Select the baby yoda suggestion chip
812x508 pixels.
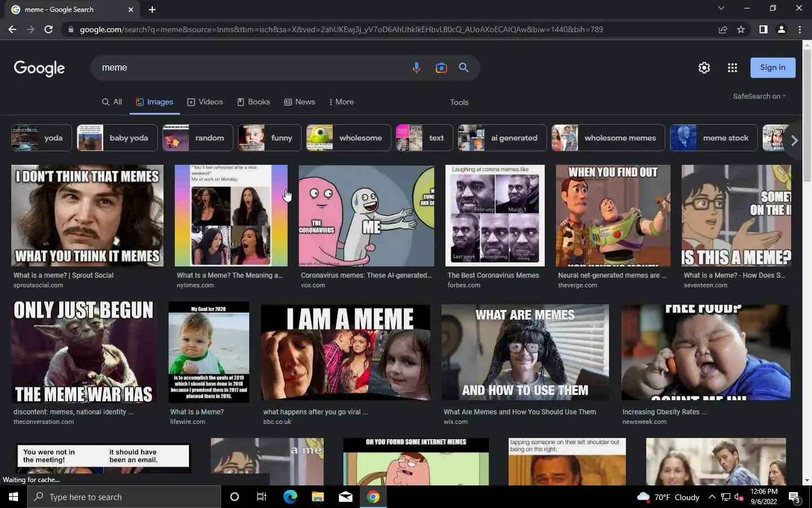pyautogui.click(x=117, y=138)
